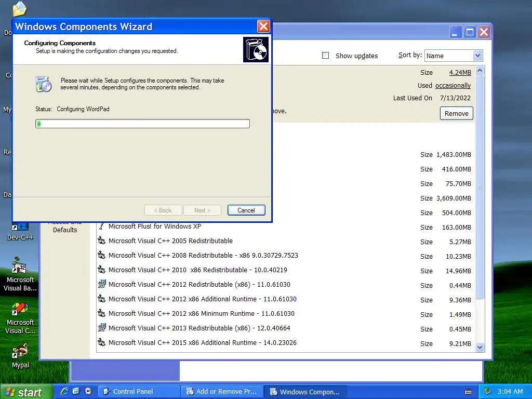The height and width of the screenshot is (399, 532).
Task: Launch Windows Media Player from quick launch
Action: point(88,391)
